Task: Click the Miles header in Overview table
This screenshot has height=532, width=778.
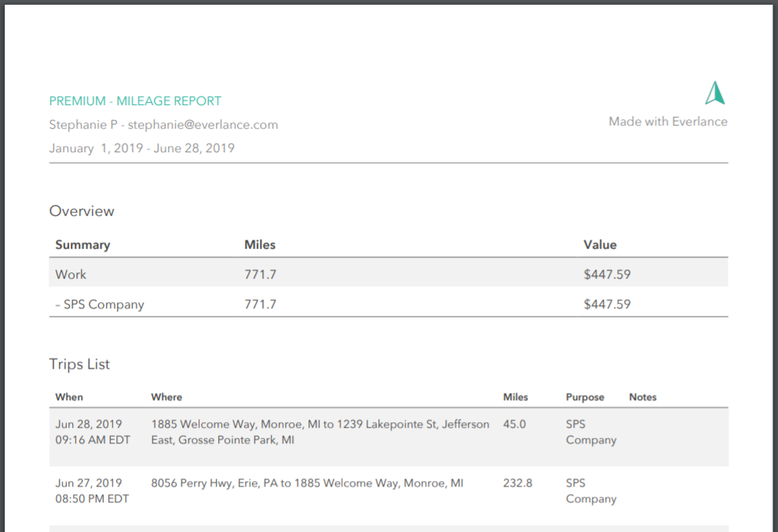Action: coord(260,245)
